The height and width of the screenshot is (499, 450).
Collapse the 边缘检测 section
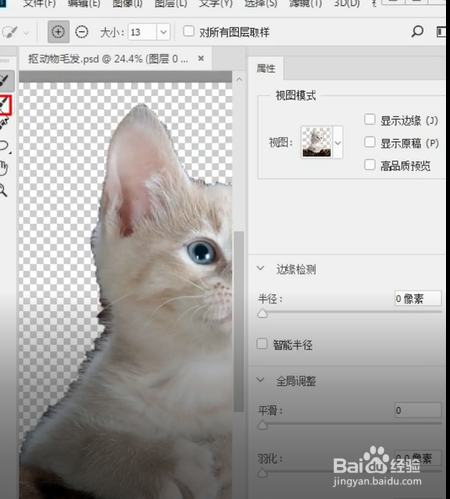click(261, 268)
